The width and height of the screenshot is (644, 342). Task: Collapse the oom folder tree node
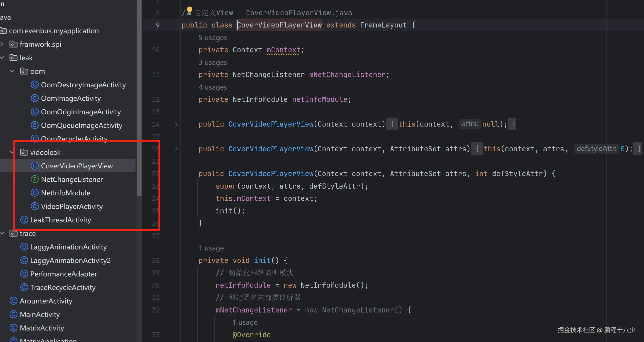[x=12, y=71]
